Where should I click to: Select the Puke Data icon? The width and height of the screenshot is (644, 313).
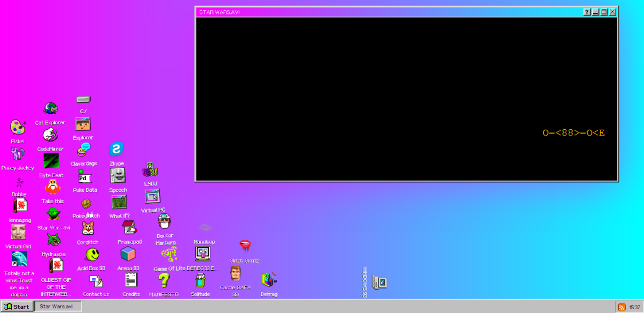(84, 176)
